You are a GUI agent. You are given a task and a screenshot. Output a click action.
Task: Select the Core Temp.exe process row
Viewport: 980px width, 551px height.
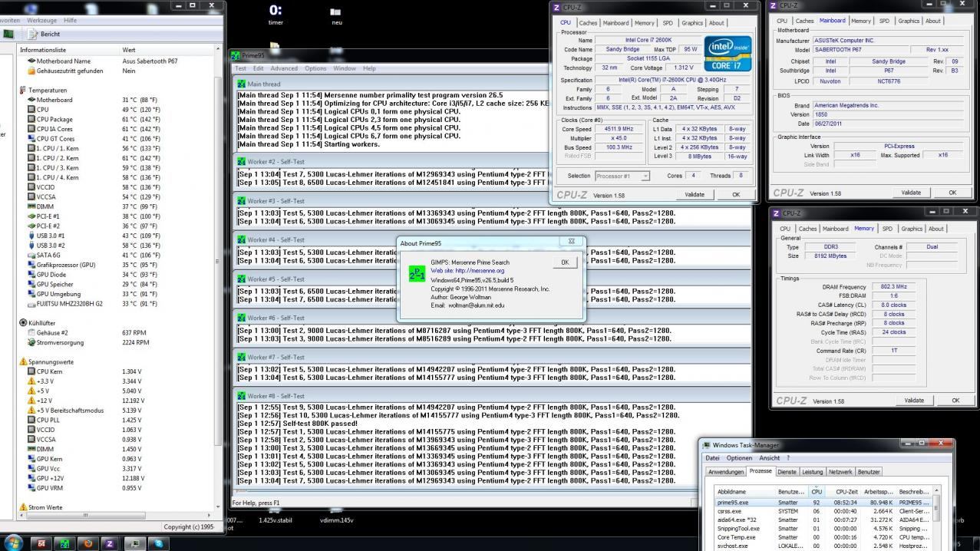tap(824, 537)
